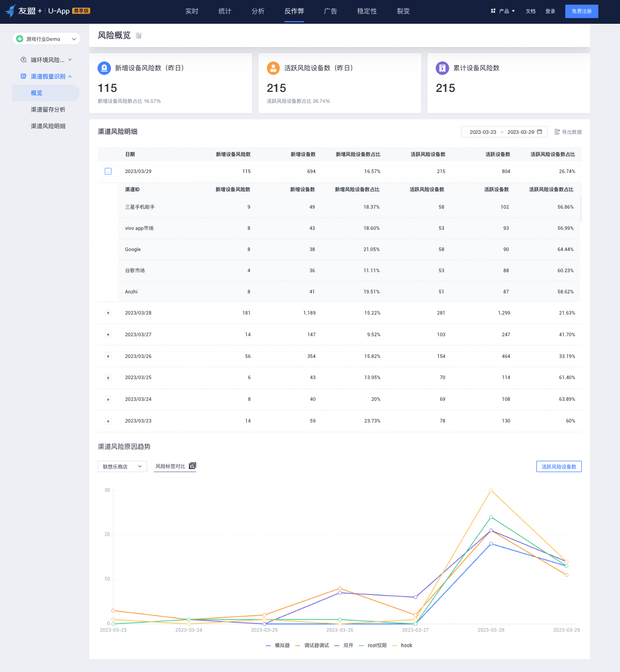Click the grid icon beside 产品
Screen dimensions: 620x672
pyautogui.click(x=493, y=11)
